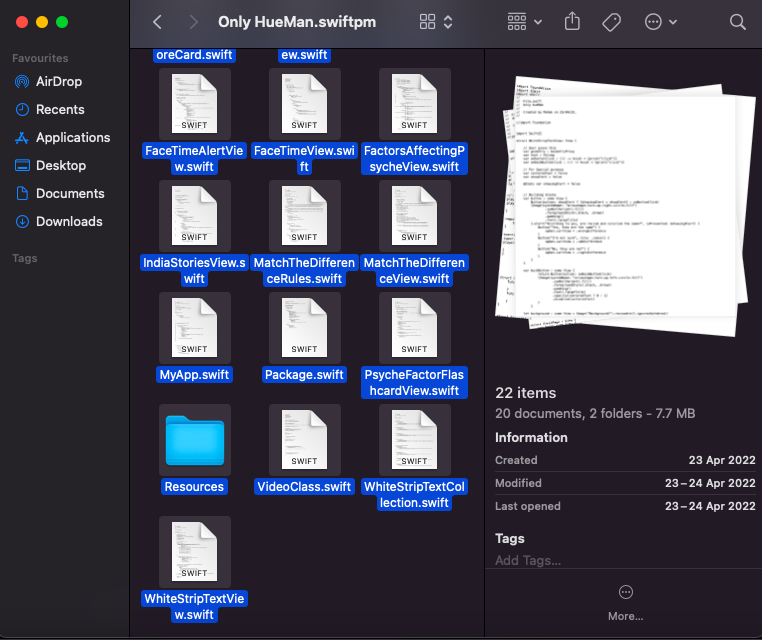The image size is (762, 640).
Task: Open AirDrop in the sidebar
Action: (x=59, y=81)
